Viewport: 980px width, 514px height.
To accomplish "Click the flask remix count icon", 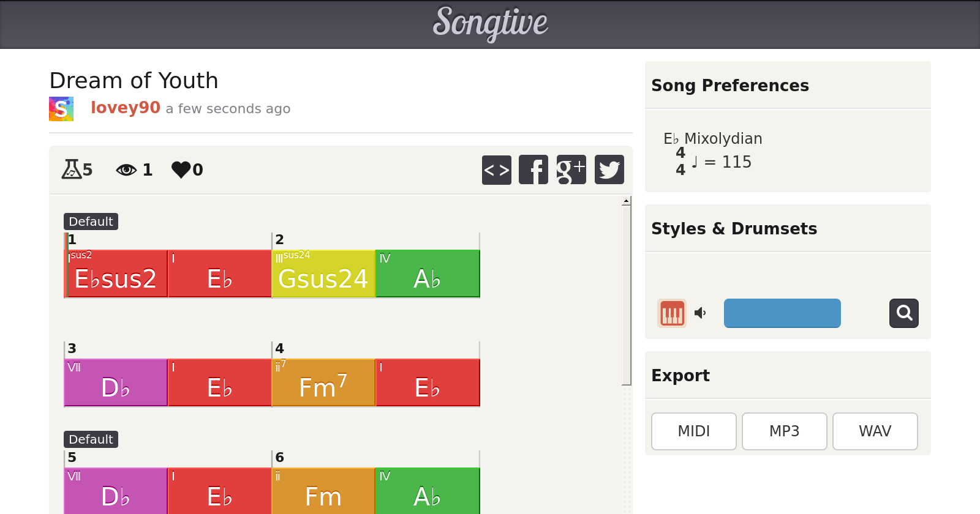I will tap(71, 169).
